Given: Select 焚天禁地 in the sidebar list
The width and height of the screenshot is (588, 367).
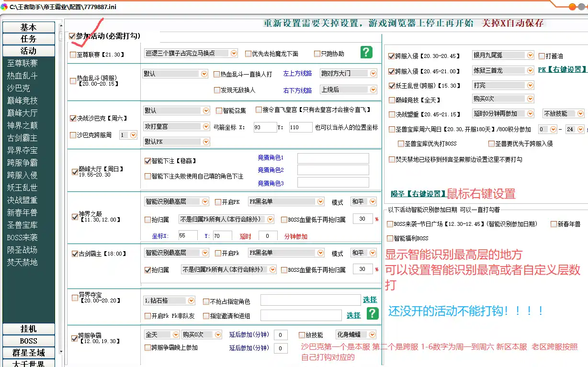Looking at the screenshot, I should 23,262.
